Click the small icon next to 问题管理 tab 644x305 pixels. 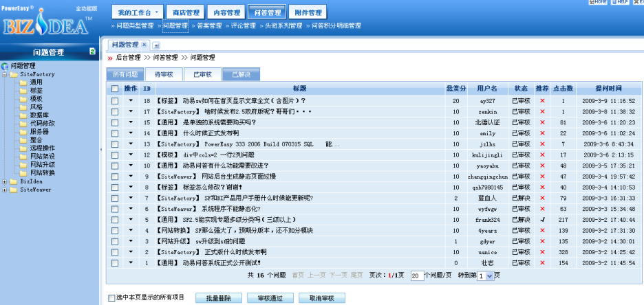(155, 45)
